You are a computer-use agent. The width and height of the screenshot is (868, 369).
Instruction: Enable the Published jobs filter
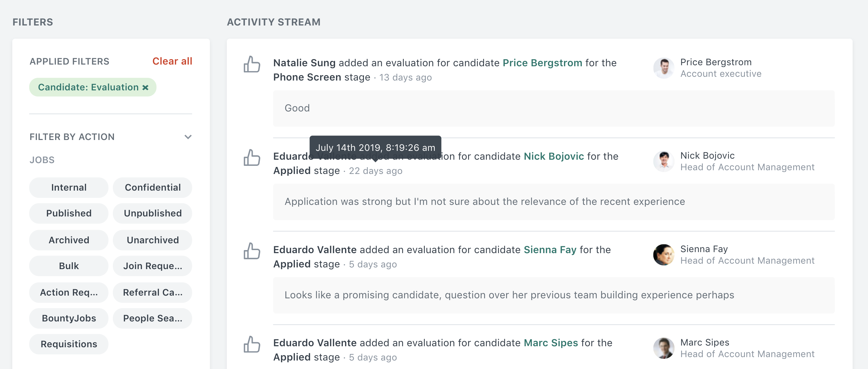[x=69, y=213]
